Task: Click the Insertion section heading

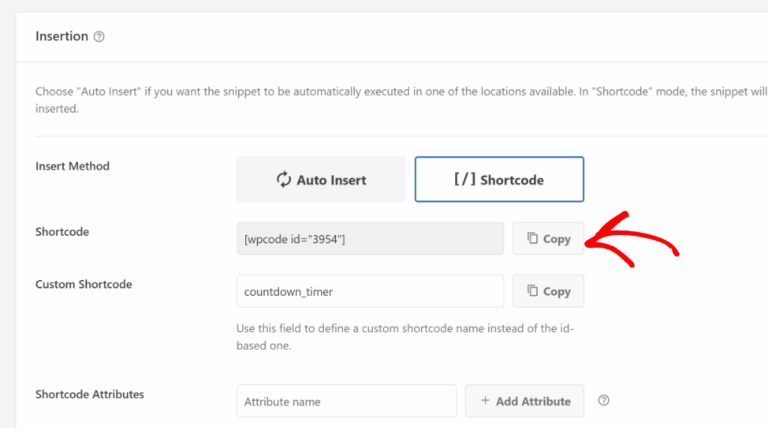Action: click(61, 37)
